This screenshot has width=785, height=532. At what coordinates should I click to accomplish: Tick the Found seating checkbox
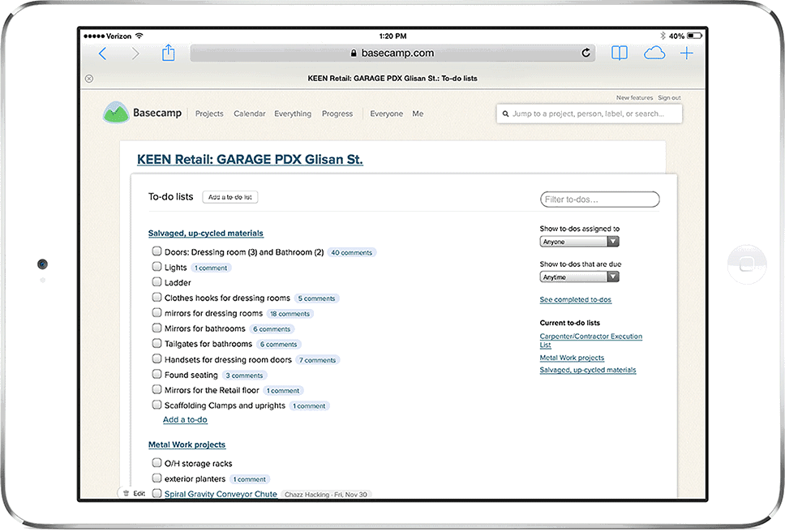click(x=157, y=375)
